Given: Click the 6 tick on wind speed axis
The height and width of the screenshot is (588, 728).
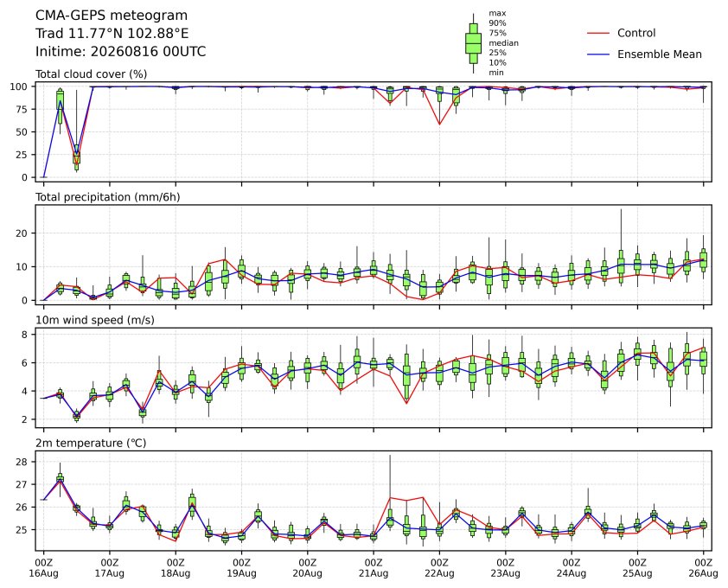Looking at the screenshot, I should click(25, 362).
